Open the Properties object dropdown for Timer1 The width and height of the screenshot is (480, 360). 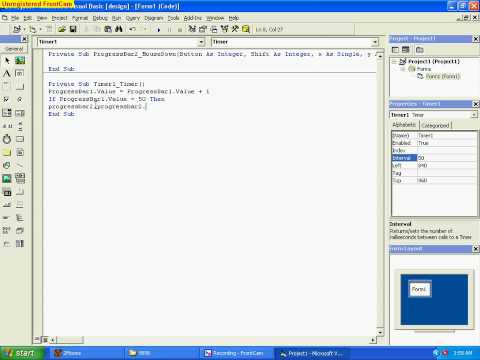click(x=474, y=115)
